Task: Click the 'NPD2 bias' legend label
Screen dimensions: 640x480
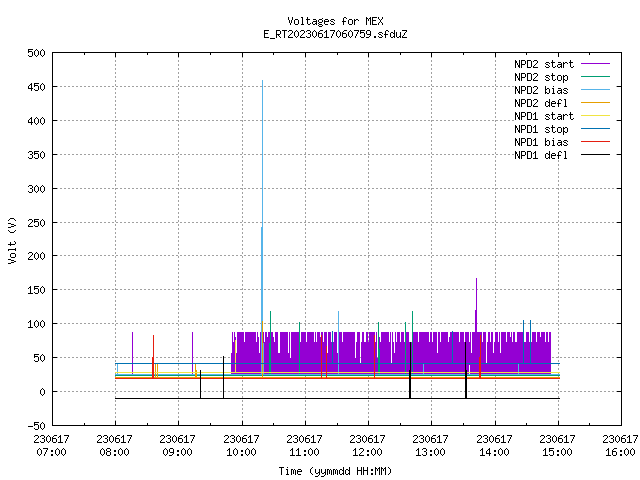Action: tap(541, 90)
